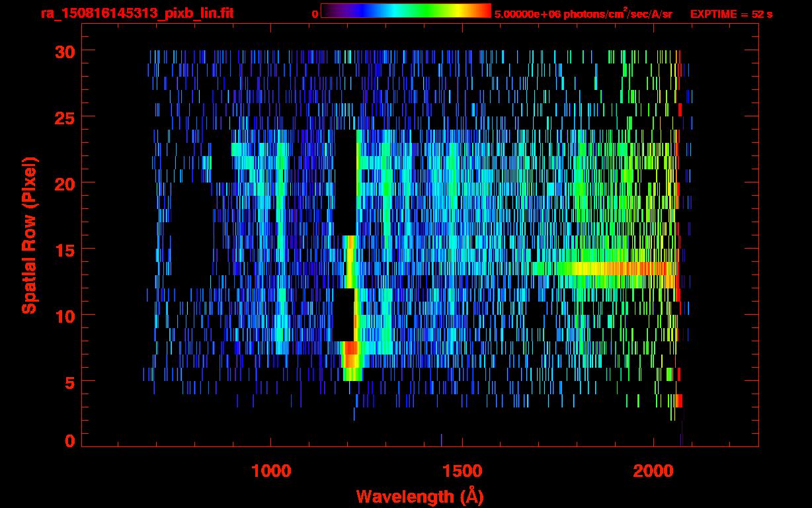Click the 1000 wavelength tick label
Screen dimensions: 812x508
coord(271,471)
